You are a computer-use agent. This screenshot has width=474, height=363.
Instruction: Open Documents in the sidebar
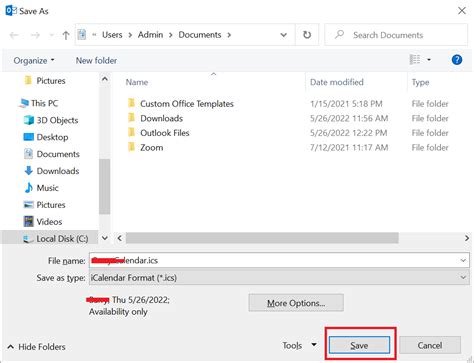pos(52,154)
